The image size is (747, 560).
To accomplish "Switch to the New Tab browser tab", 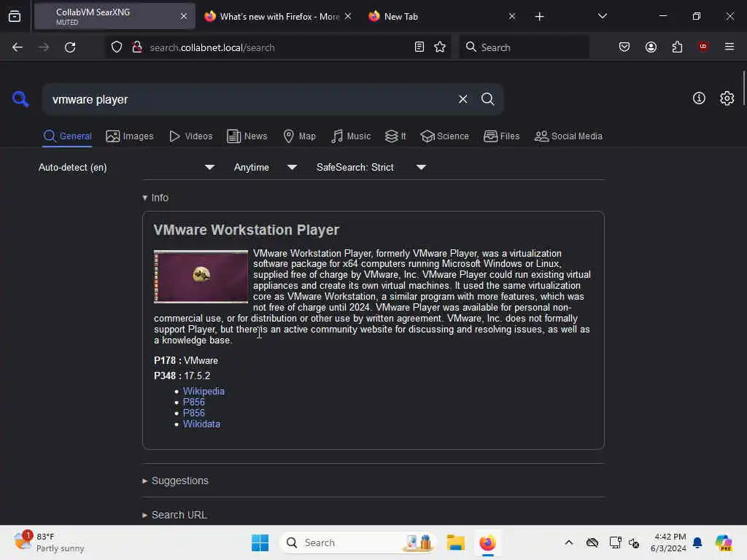I will click(x=441, y=16).
